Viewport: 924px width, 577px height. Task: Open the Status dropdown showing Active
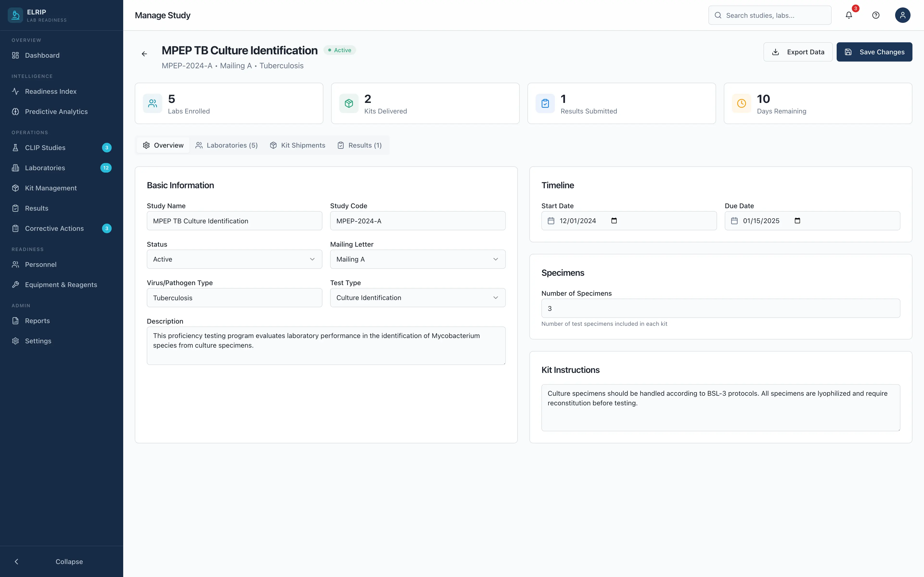[234, 259]
